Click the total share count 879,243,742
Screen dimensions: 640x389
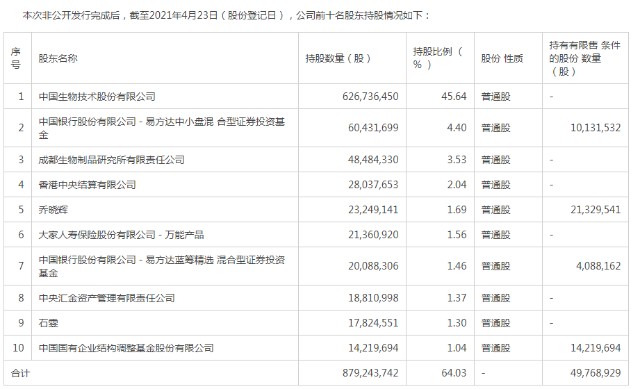point(370,373)
